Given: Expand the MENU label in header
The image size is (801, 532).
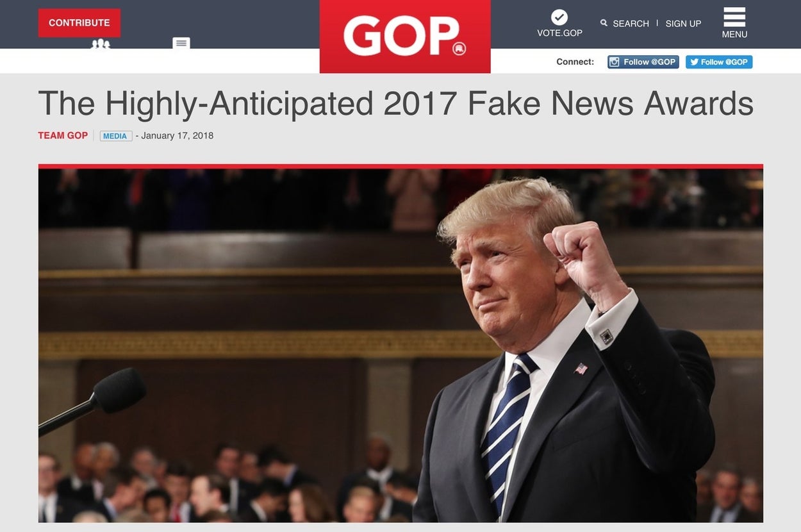Looking at the screenshot, I should [734, 35].
